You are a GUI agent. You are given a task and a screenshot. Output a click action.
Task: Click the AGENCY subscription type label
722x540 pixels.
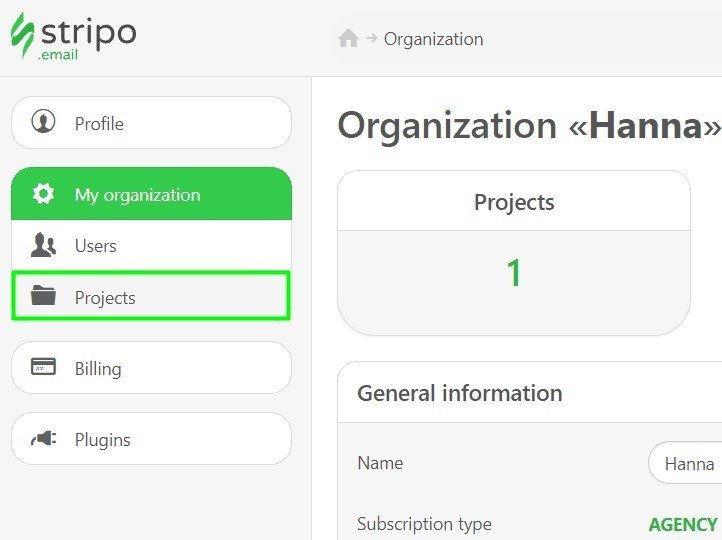683,524
